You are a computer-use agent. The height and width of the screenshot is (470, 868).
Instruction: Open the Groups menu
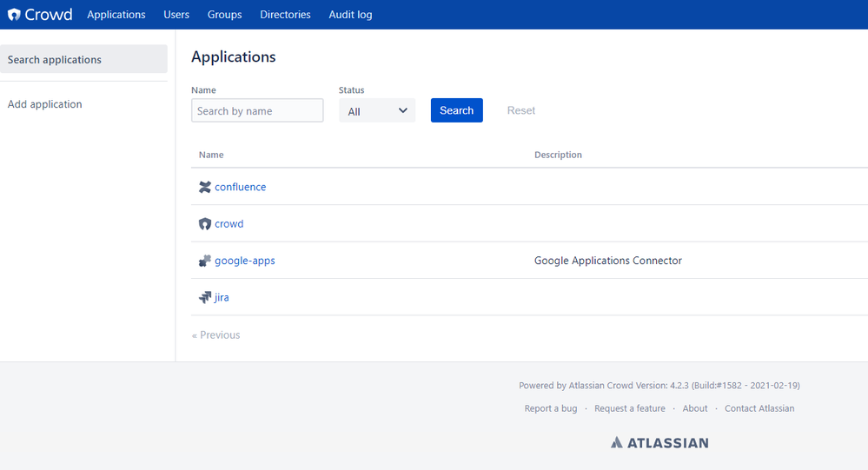click(x=225, y=15)
